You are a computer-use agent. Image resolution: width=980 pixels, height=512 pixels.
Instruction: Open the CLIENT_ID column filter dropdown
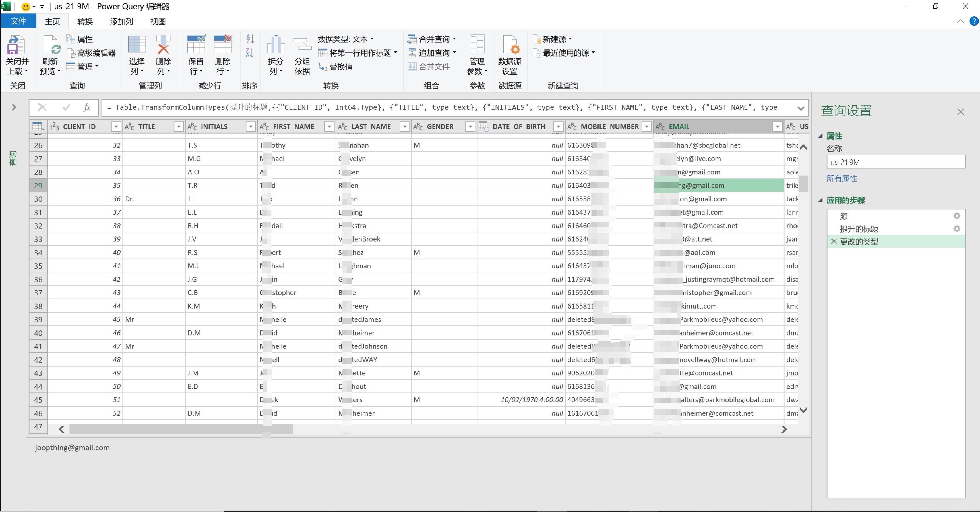[116, 126]
